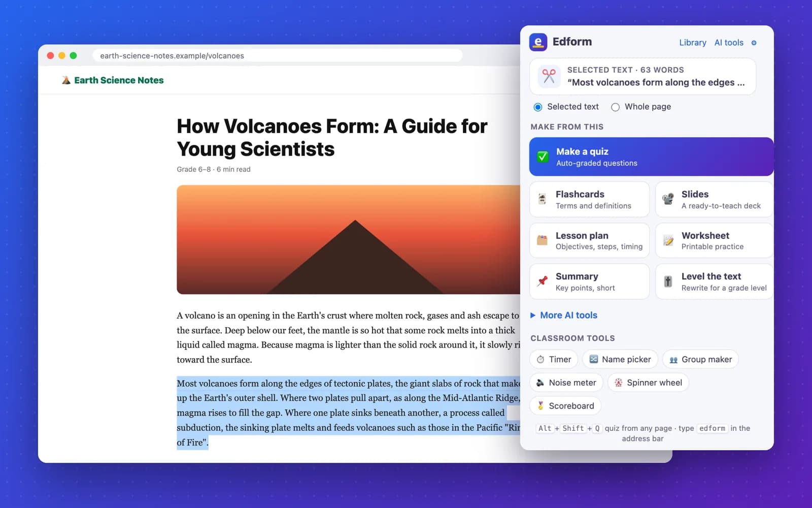Create a Lesson plan
812x508 pixels.
(589, 240)
